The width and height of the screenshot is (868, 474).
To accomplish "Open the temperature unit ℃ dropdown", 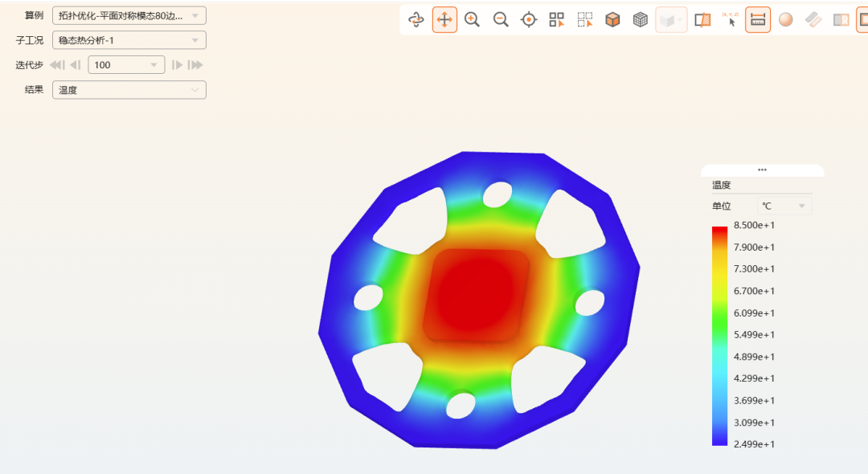I will [x=784, y=206].
